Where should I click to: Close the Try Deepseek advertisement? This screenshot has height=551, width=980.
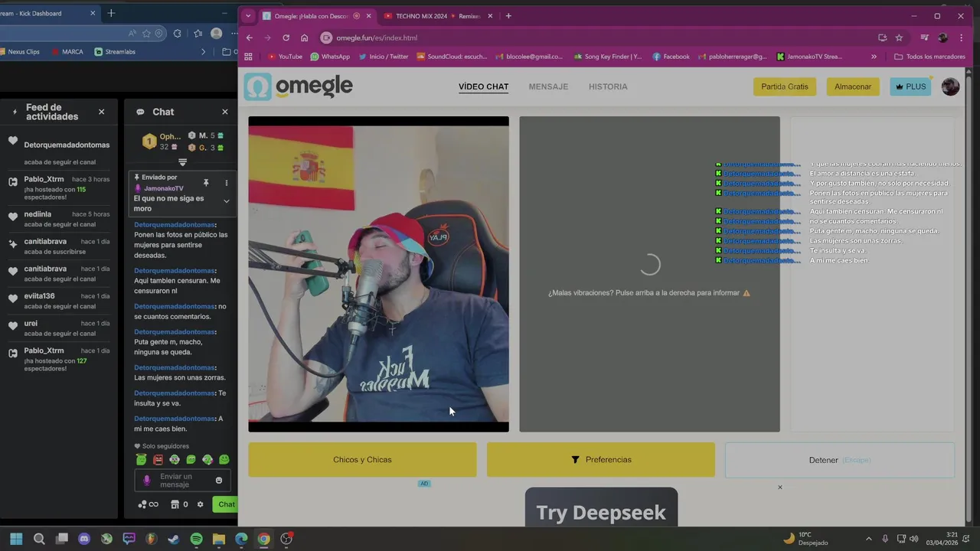780,487
